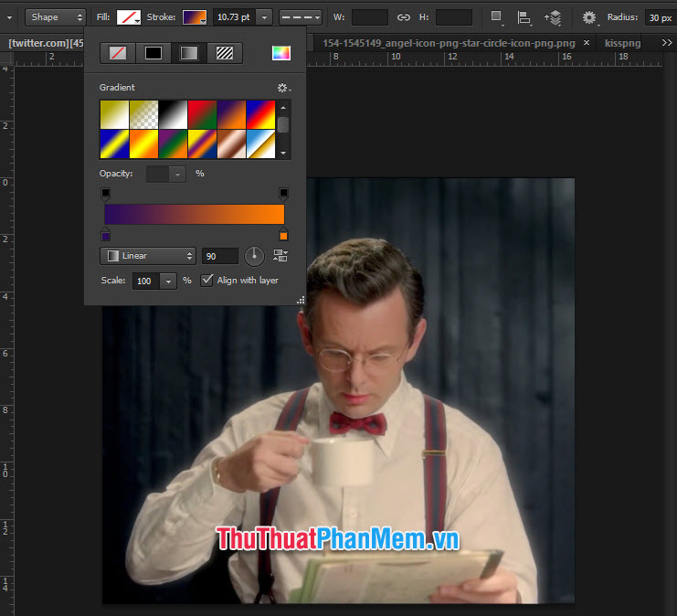The height and width of the screenshot is (616, 677).
Task: Click the Scale 100 value field
Action: [146, 281]
